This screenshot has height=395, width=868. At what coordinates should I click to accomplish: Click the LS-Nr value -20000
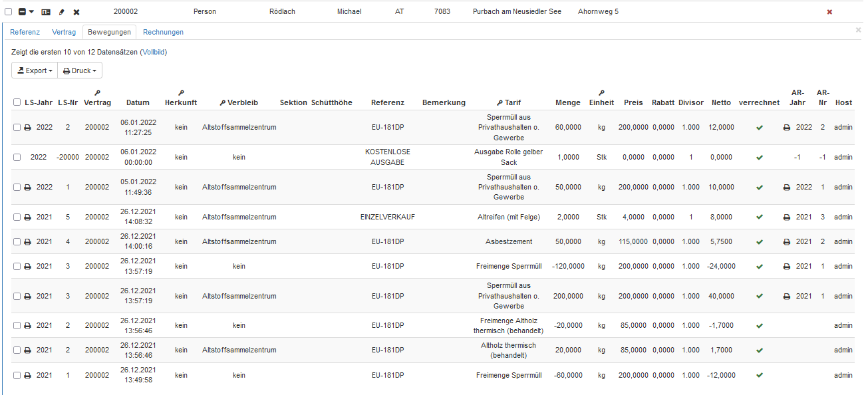(x=68, y=158)
